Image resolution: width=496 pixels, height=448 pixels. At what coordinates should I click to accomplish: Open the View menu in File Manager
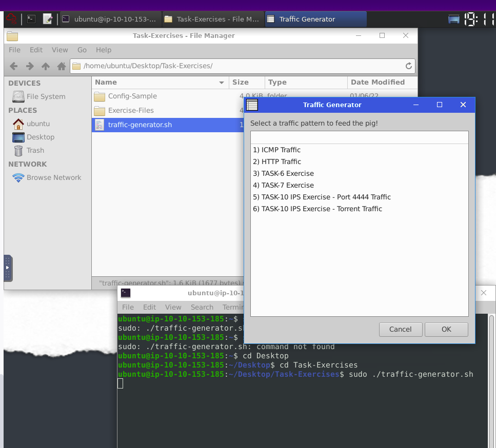click(x=59, y=50)
